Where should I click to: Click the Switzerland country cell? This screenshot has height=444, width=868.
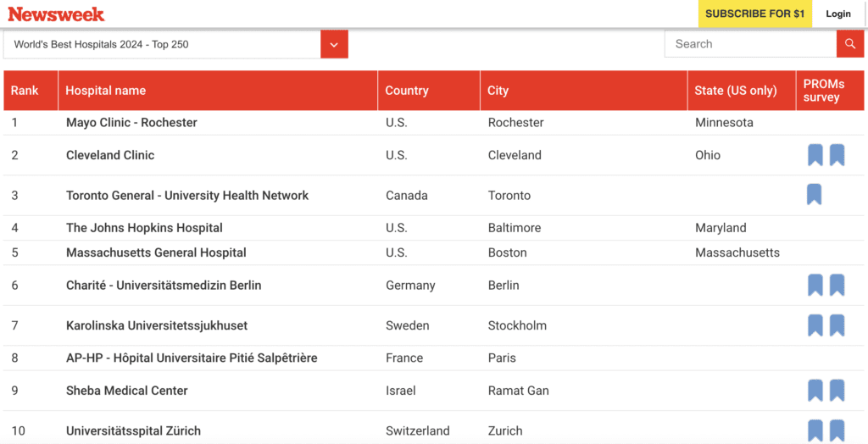point(418,430)
